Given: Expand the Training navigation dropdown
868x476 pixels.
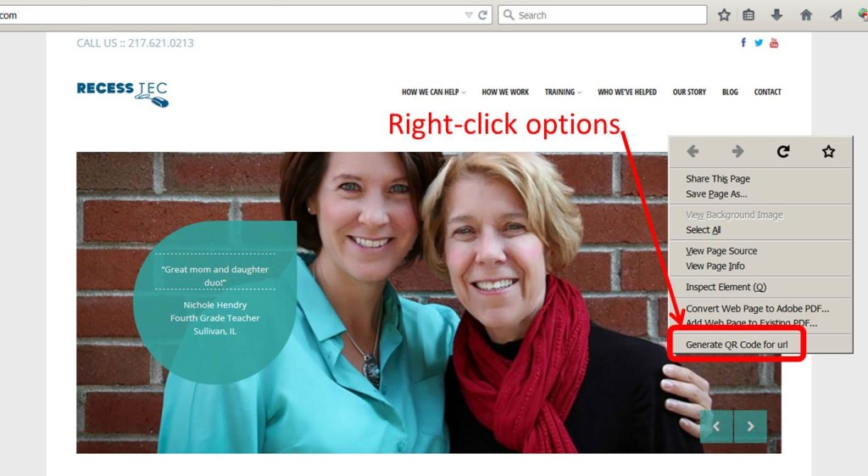Looking at the screenshot, I should click(563, 92).
